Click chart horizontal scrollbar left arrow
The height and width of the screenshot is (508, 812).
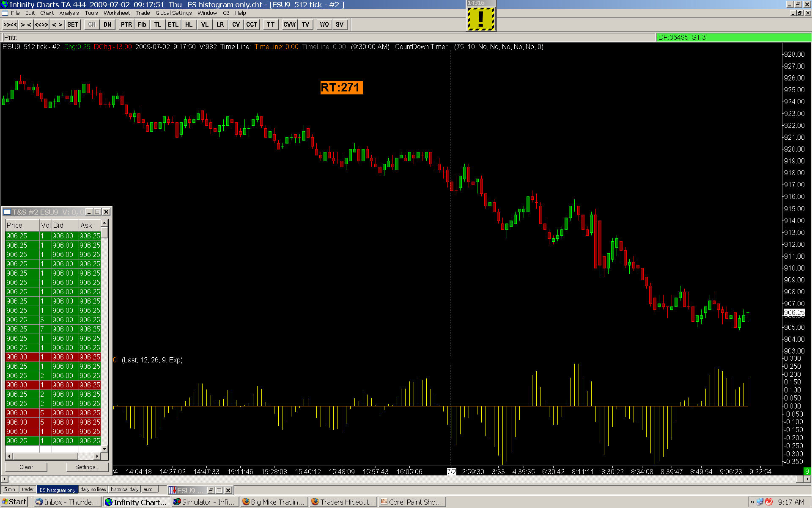4,479
